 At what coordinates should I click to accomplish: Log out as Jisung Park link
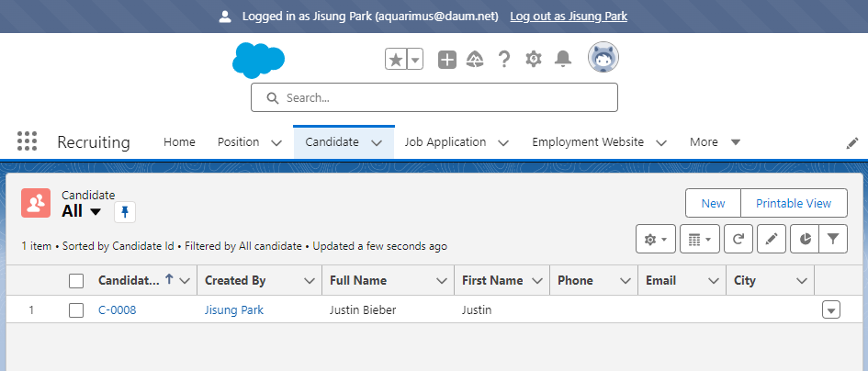569,16
